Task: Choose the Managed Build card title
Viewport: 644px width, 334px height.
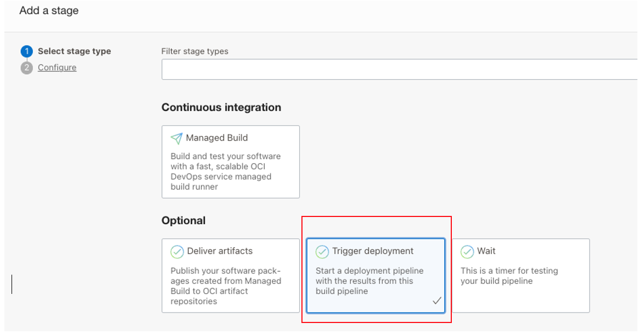Action: 217,138
